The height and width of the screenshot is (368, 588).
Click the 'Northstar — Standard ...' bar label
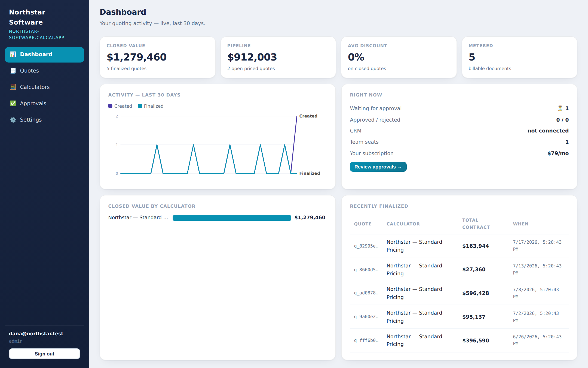point(138,218)
